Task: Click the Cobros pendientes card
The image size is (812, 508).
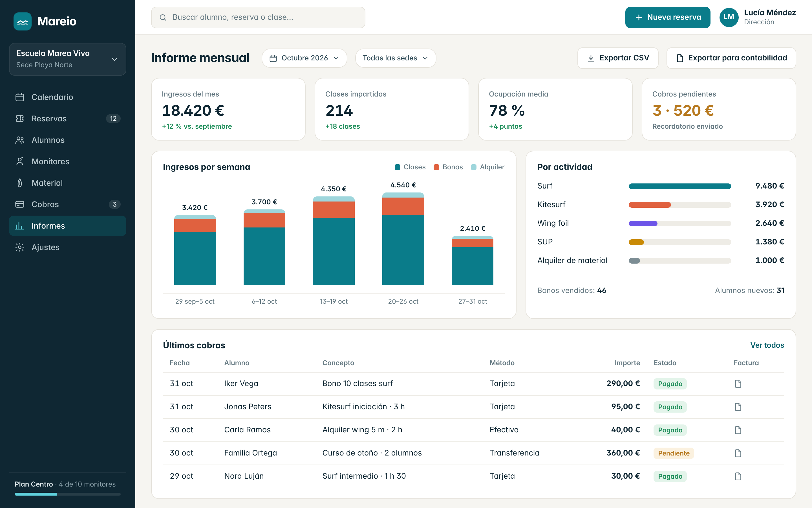Action: coord(719,109)
